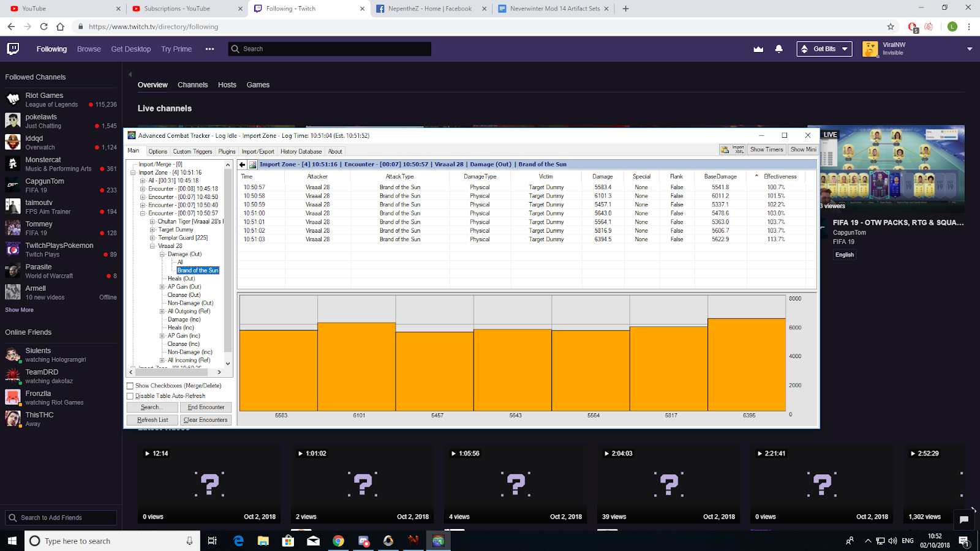
Task: Click the back arrow in Advanced Combat Tracker
Action: click(243, 164)
